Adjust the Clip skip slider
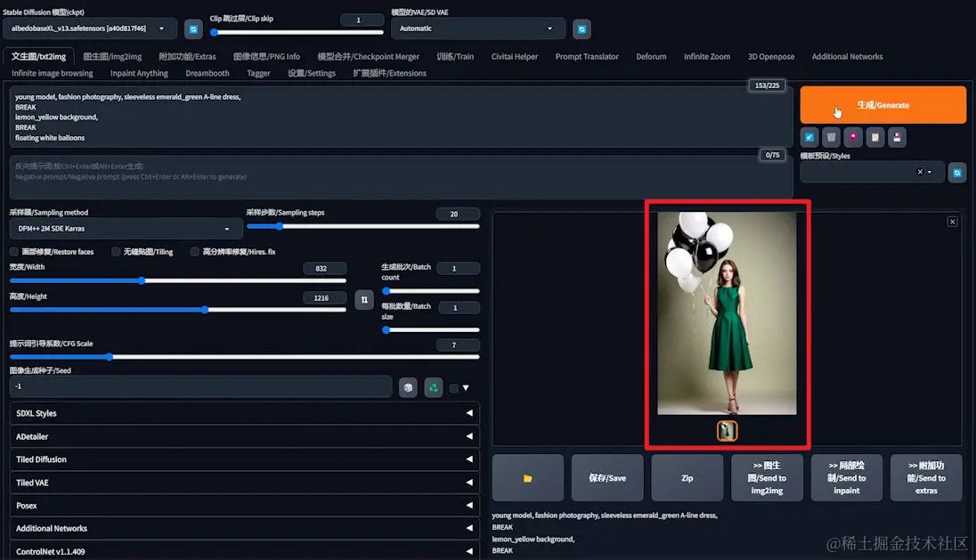The image size is (976, 560). (297, 32)
